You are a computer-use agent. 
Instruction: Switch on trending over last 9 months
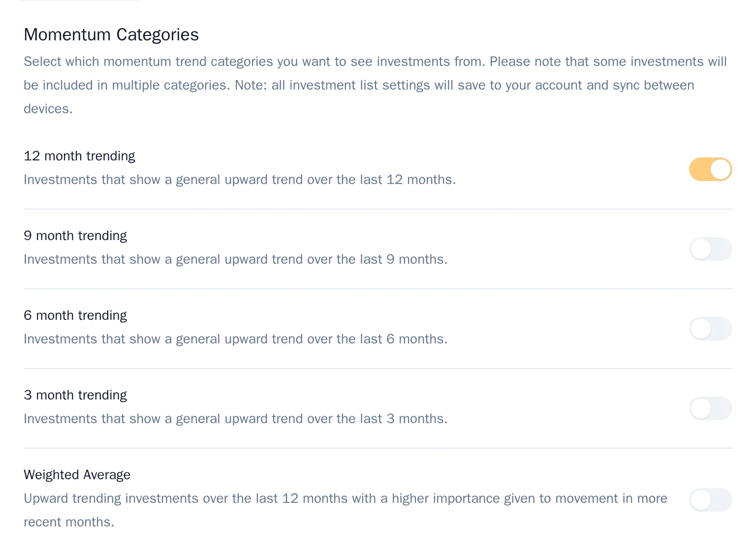[x=710, y=249]
